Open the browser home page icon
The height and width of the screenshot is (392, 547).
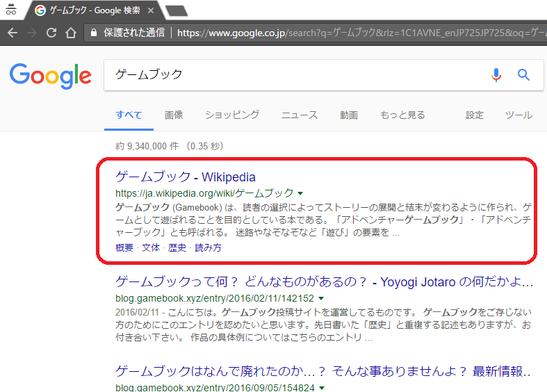pyautogui.click(x=71, y=33)
